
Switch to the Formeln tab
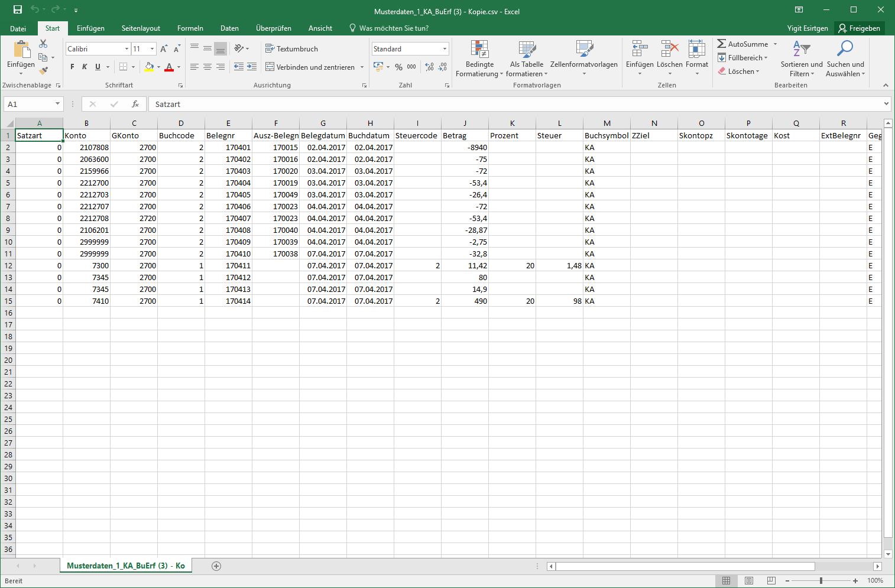click(190, 28)
